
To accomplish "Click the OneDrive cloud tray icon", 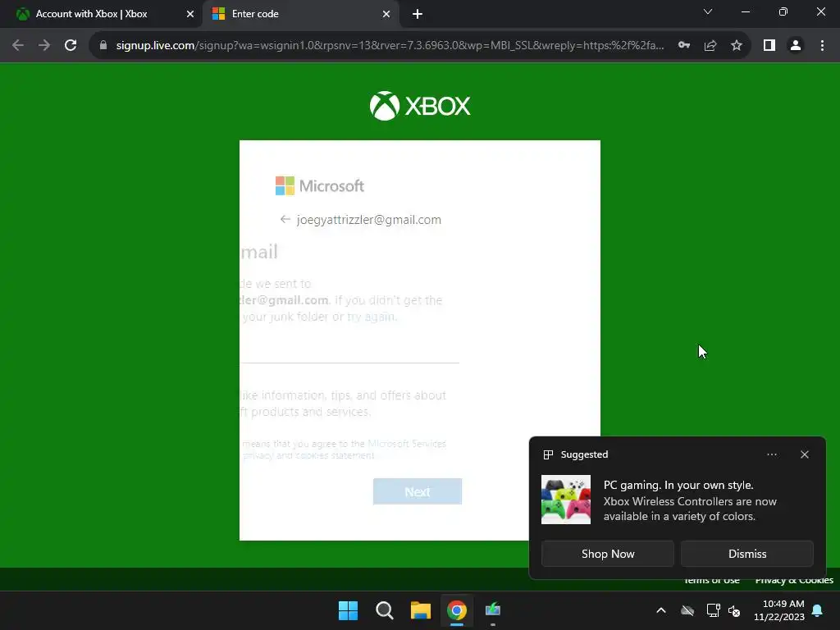I will [x=687, y=610].
